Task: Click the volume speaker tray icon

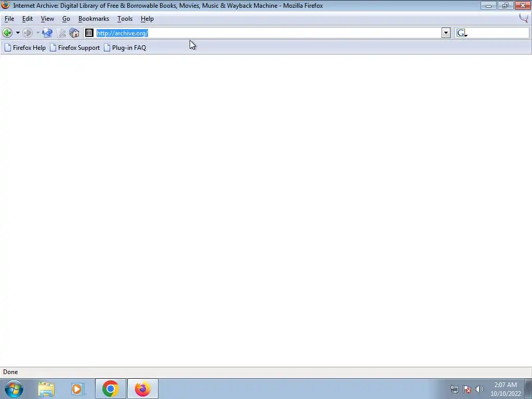Action: coord(480,389)
